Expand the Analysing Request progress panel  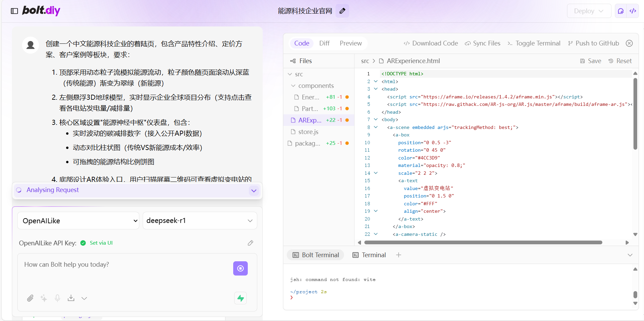coord(254,190)
